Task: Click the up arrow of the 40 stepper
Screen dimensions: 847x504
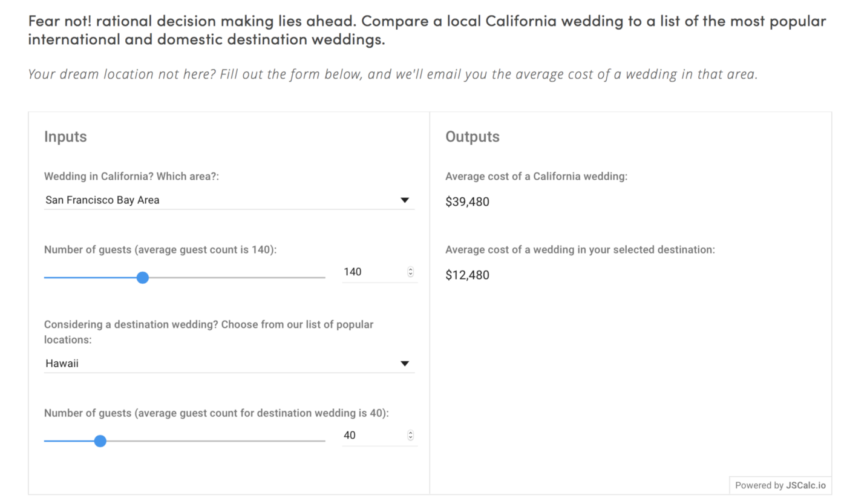Action: pos(411,433)
